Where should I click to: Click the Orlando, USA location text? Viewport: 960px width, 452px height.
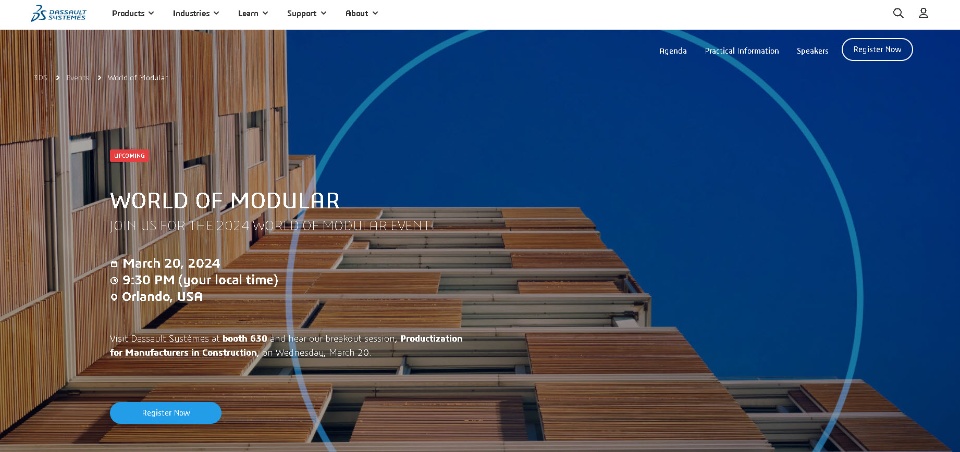(x=162, y=296)
